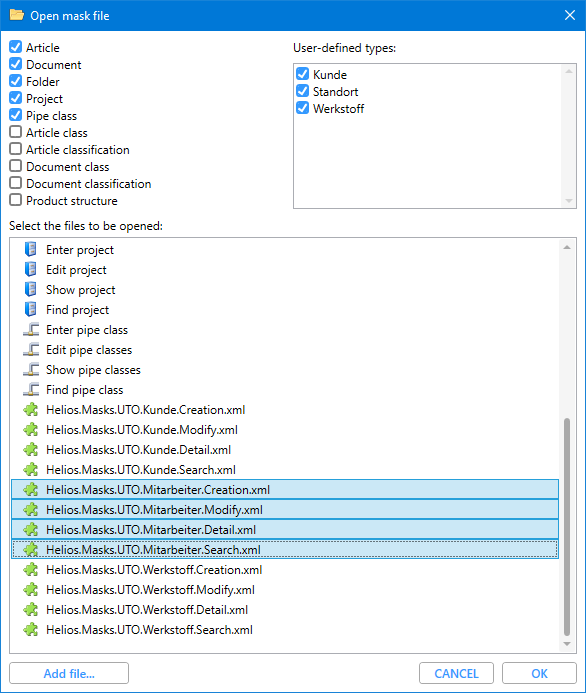The image size is (586, 693).
Task: Uncheck the Werkstoff user-defined type
Action: (303, 108)
